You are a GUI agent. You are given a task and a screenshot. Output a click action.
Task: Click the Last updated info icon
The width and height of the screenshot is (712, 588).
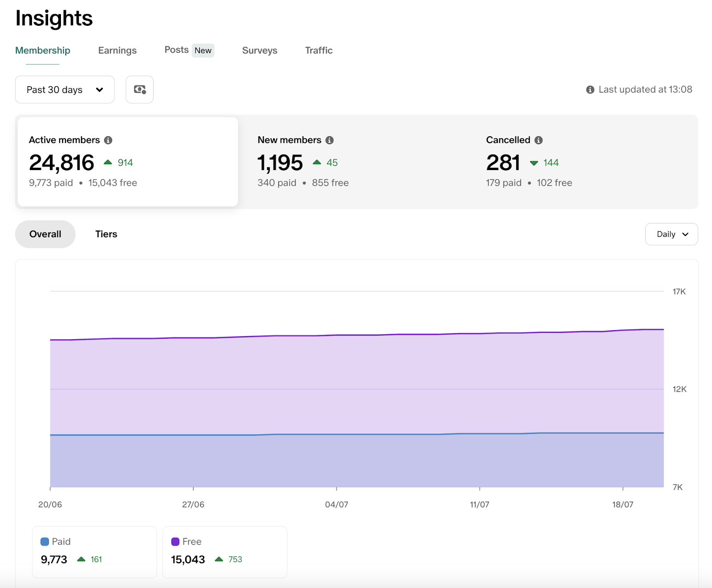[x=590, y=90]
